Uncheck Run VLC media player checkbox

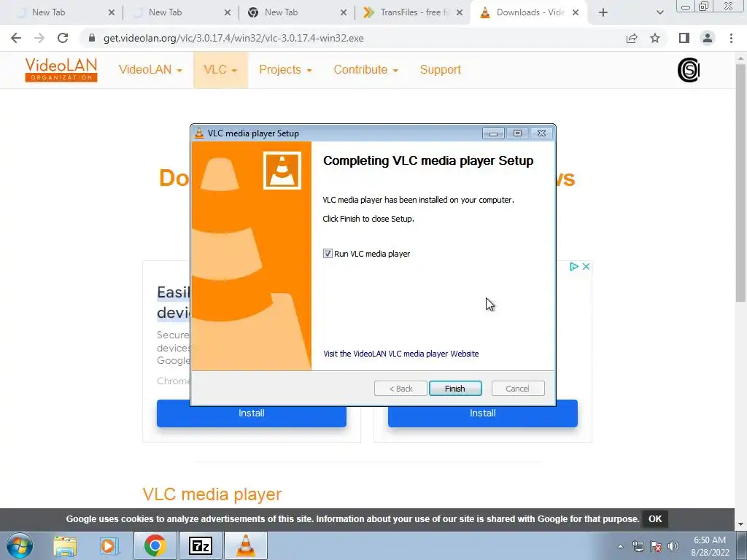(328, 254)
